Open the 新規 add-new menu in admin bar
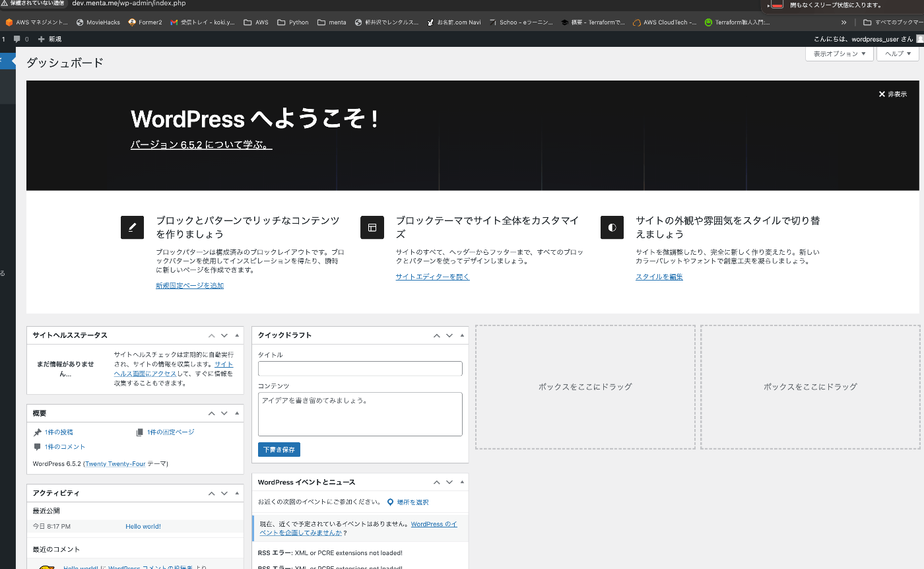Viewport: 924px width, 569px height. tap(49, 39)
